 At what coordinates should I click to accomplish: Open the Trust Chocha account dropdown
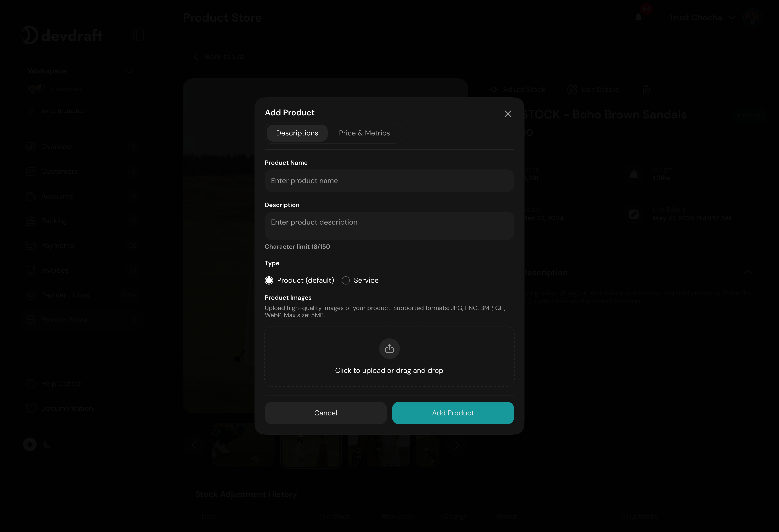[702, 17]
